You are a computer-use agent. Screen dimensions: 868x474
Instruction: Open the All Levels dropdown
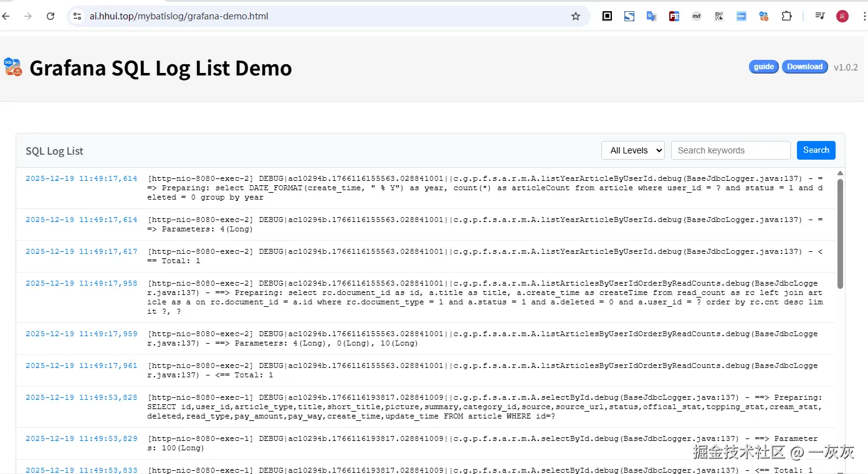click(x=633, y=150)
